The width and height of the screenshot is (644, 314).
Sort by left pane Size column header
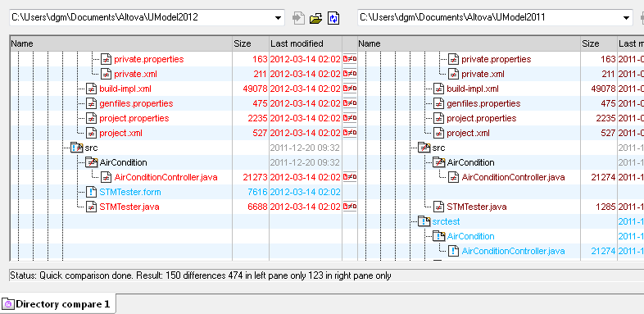(x=251, y=43)
